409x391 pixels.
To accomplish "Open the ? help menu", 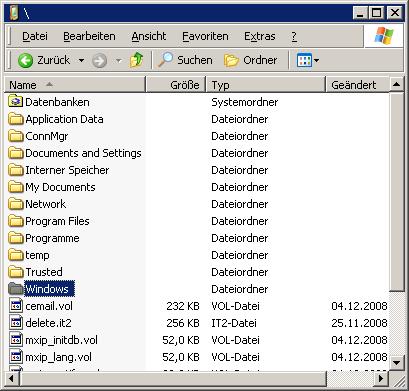I will 294,36.
